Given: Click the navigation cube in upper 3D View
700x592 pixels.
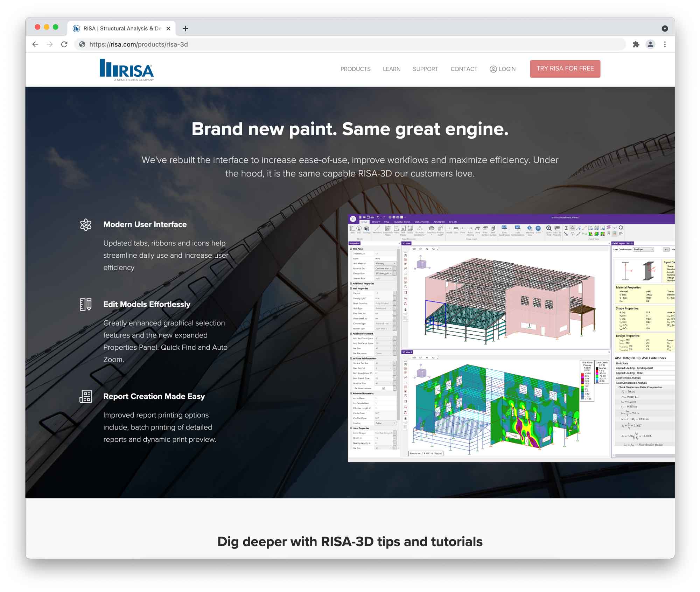Looking at the screenshot, I should click(421, 264).
